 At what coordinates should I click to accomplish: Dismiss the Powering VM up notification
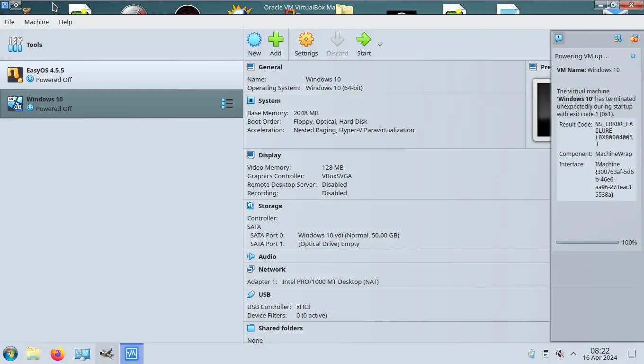click(633, 56)
